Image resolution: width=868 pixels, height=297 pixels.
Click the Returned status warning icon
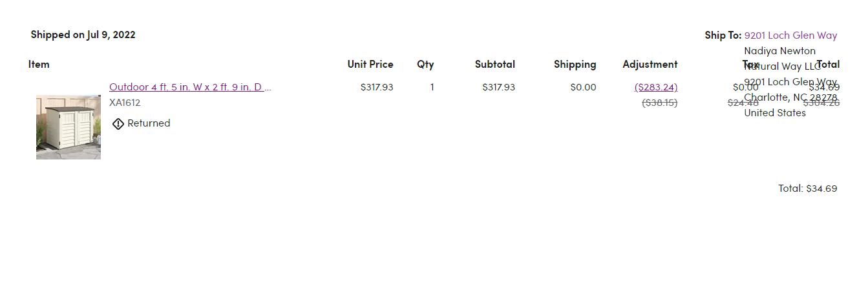(x=118, y=123)
